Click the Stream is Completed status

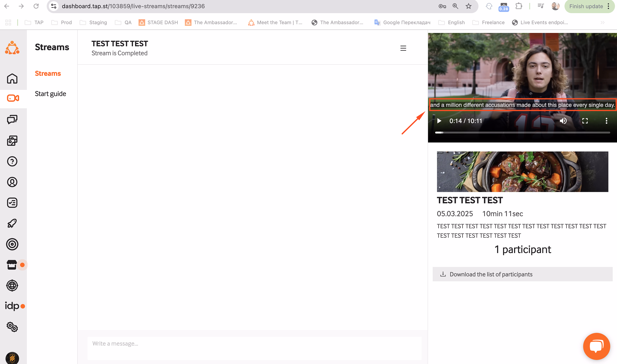[x=119, y=53]
